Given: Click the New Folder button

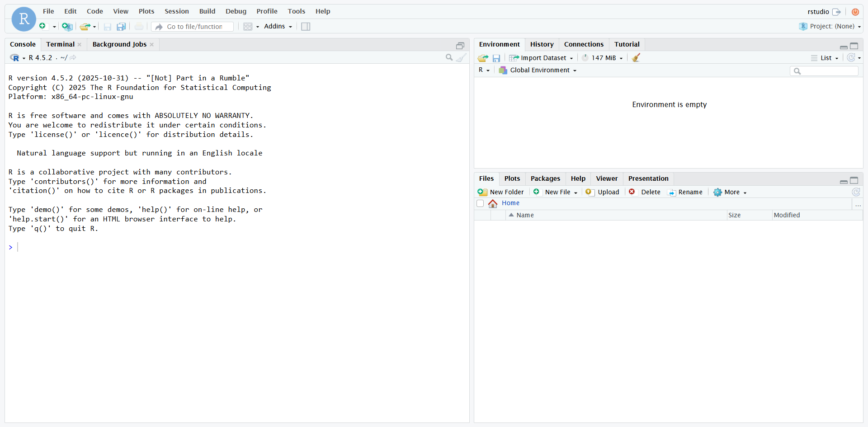Looking at the screenshot, I should [x=501, y=192].
